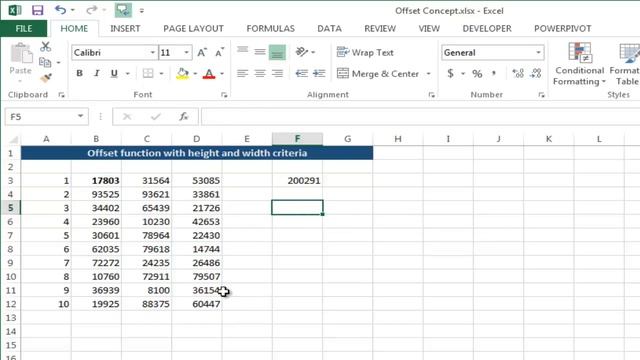This screenshot has width=640, height=360.
Task: Open text orientation options
Action: pos(302,52)
